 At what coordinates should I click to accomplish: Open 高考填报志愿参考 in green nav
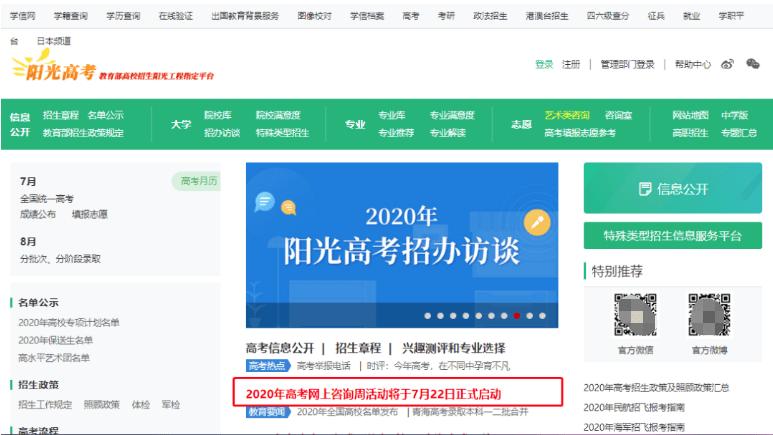pos(580,133)
